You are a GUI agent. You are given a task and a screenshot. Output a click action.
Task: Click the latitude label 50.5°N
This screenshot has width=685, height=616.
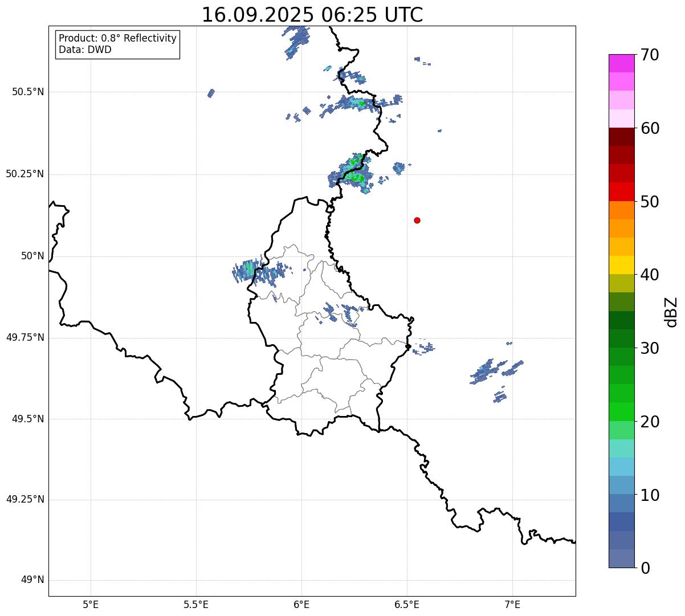[28, 92]
